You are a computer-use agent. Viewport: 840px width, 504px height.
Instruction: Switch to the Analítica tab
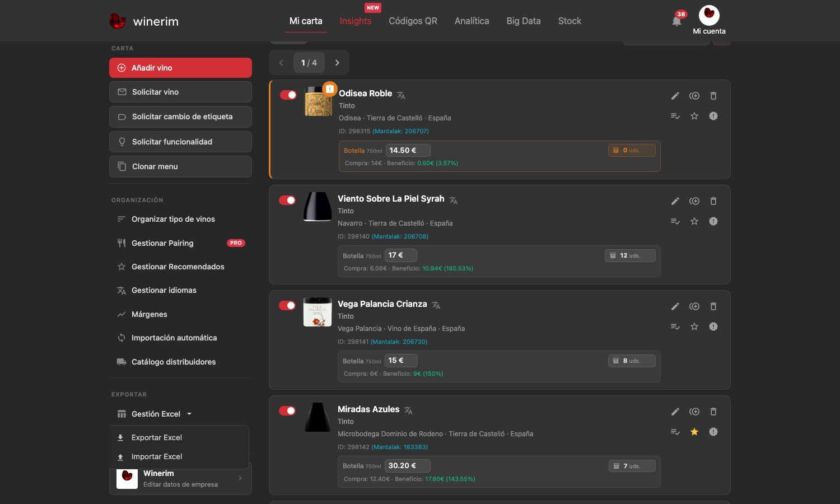click(x=472, y=21)
